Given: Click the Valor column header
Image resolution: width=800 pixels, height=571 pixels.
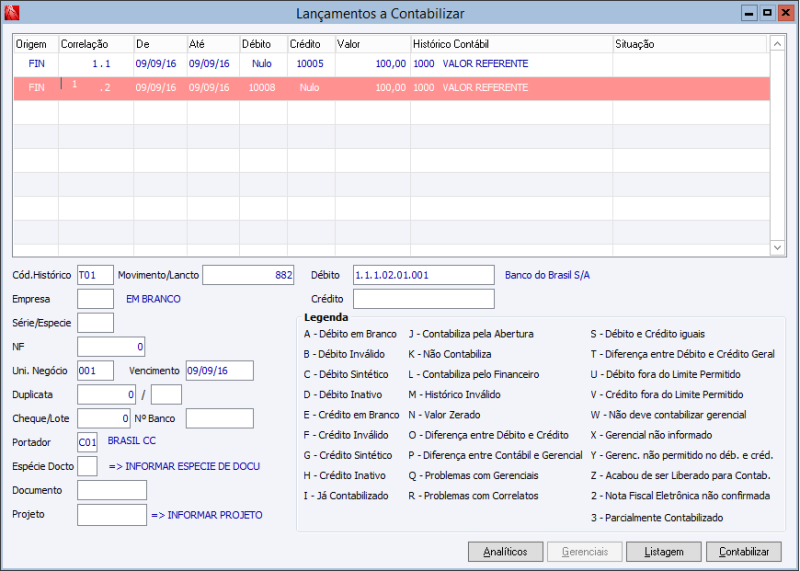Looking at the screenshot, I should tap(373, 44).
